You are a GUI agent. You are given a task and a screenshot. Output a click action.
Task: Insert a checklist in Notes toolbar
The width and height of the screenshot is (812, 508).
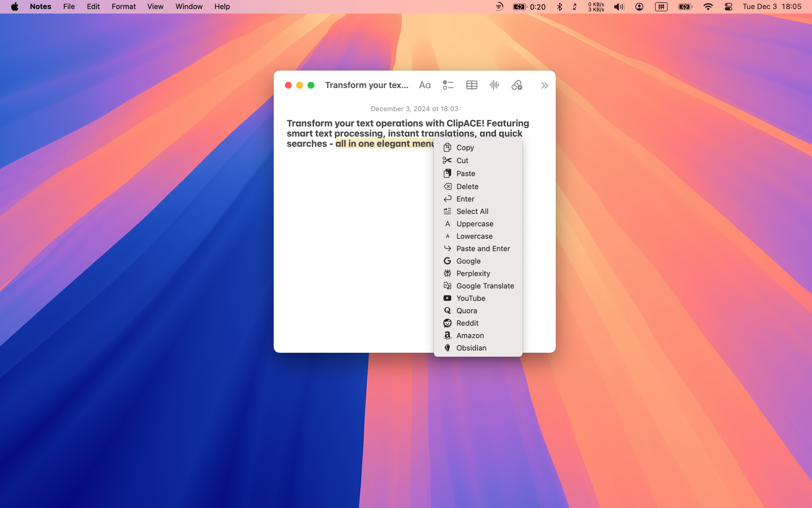[448, 85]
